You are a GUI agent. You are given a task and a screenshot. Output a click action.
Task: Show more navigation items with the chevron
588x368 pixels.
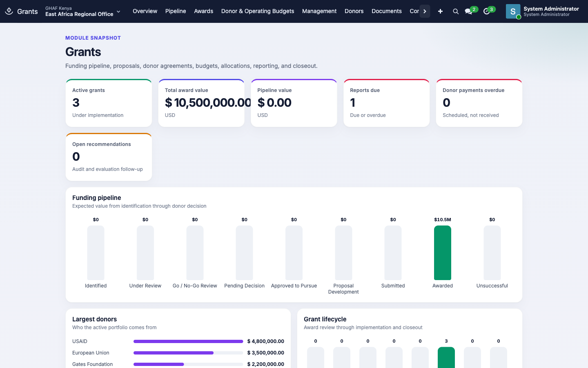[425, 11]
